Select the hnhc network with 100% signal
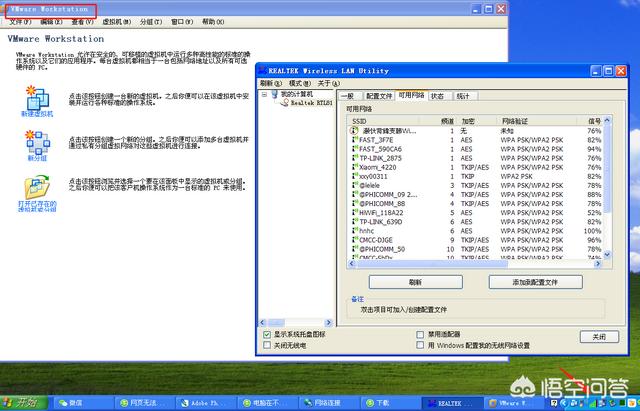 coord(476,231)
